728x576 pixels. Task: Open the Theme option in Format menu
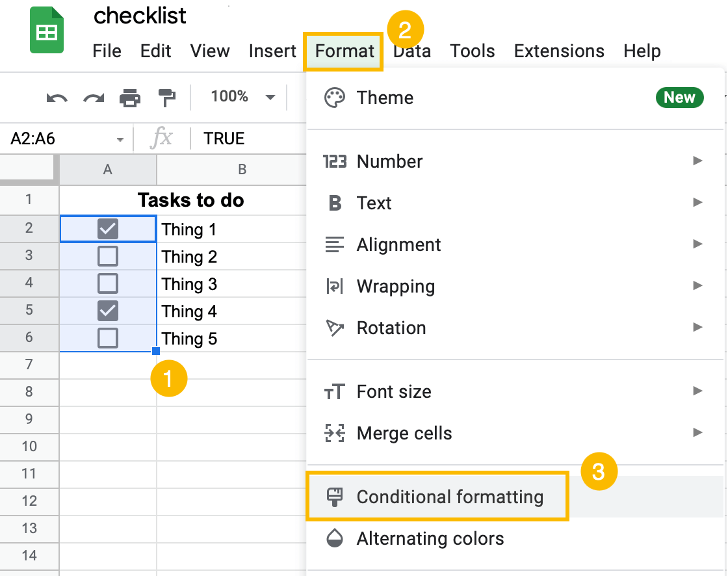coord(385,98)
